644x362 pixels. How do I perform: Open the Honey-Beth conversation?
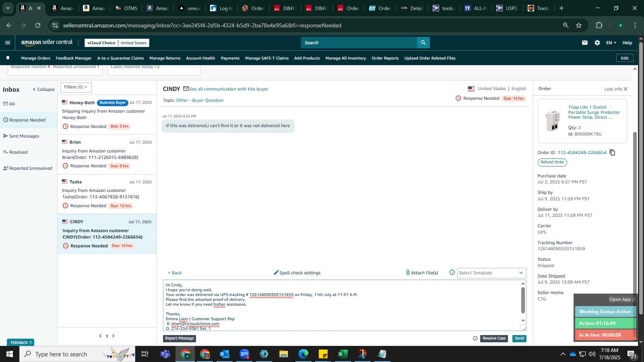point(107,115)
